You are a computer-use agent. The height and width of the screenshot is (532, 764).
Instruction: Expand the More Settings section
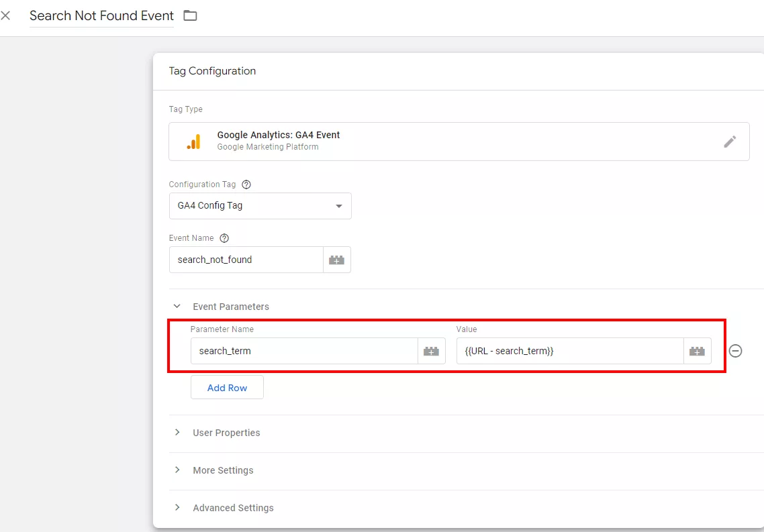(x=177, y=470)
